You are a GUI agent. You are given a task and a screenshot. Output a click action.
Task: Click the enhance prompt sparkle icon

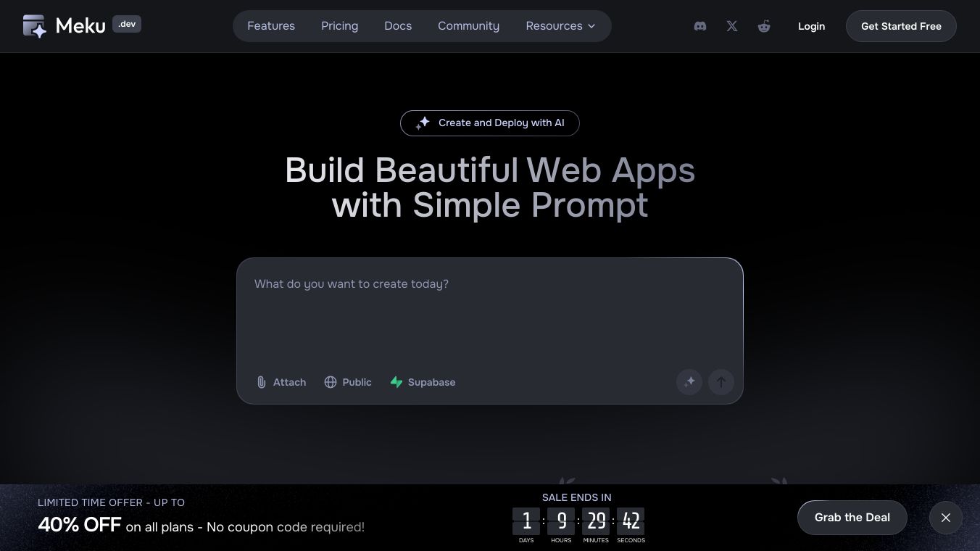(x=689, y=382)
